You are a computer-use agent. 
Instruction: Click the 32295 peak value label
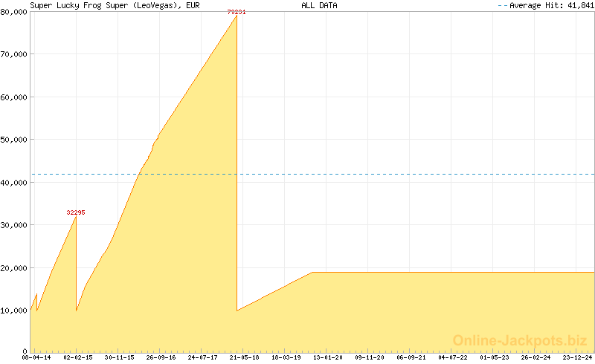pos(76,212)
